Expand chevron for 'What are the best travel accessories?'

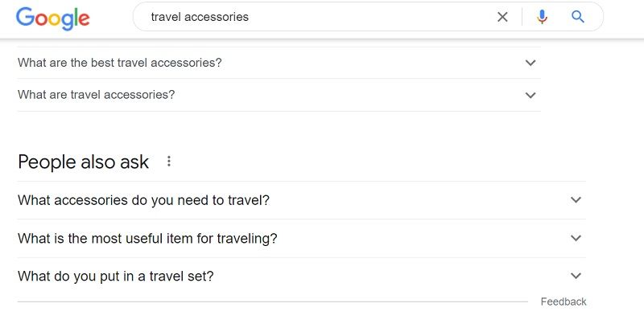click(x=530, y=63)
